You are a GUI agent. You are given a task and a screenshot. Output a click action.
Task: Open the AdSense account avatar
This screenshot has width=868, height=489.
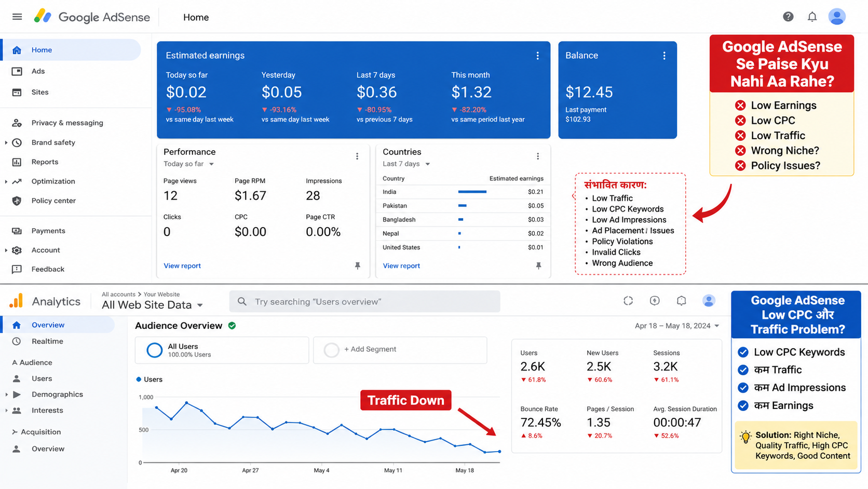(837, 17)
